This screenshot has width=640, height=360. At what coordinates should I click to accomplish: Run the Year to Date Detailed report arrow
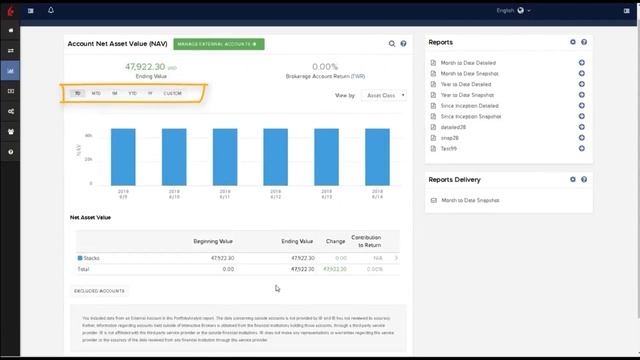582,84
